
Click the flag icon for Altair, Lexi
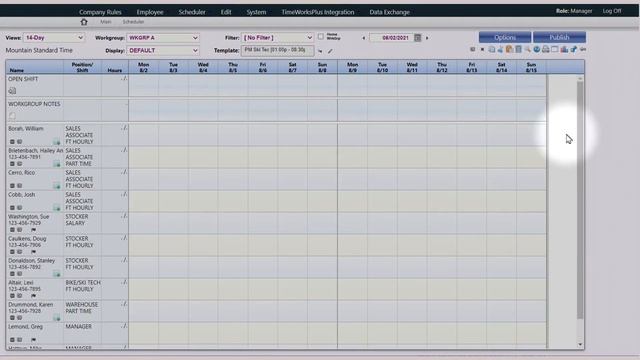click(x=33, y=296)
